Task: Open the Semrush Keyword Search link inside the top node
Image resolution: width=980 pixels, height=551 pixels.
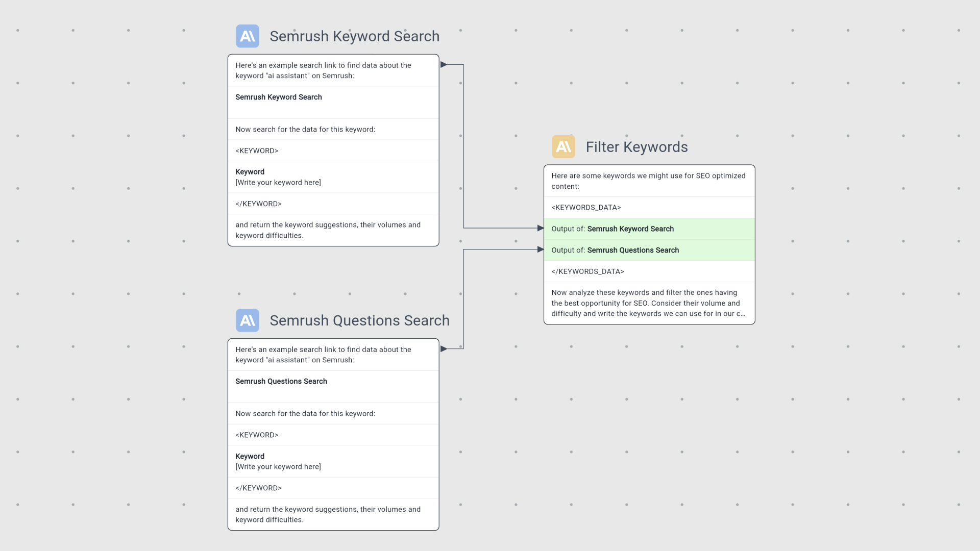Action: pyautogui.click(x=278, y=97)
